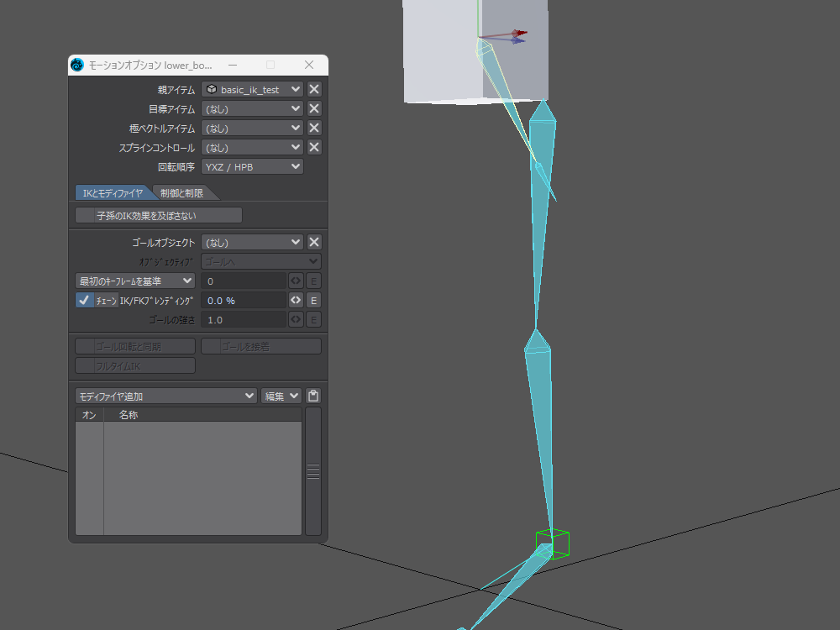Open the 回転順序 YXZ / HPB dropdown
The image size is (840, 630).
coord(252,166)
